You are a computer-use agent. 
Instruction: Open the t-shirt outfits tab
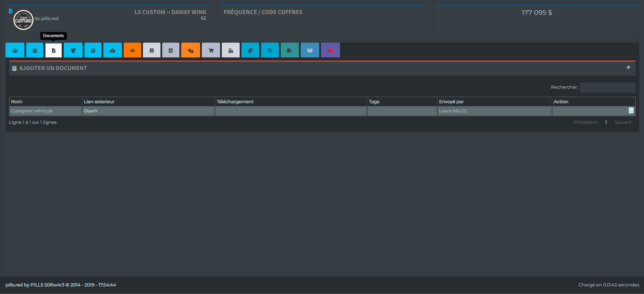coord(73,50)
